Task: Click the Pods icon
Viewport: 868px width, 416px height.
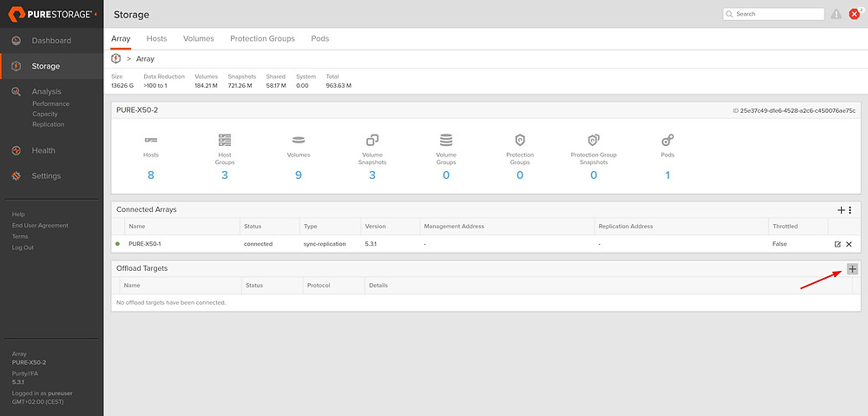Action: point(667,140)
